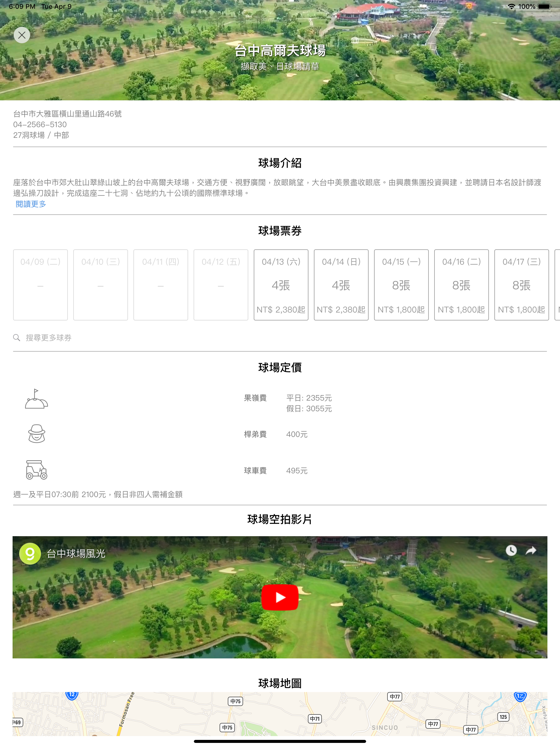Screen dimensions: 560x747
Task: Select the 04/17 (三) ticket card
Action: click(x=521, y=285)
